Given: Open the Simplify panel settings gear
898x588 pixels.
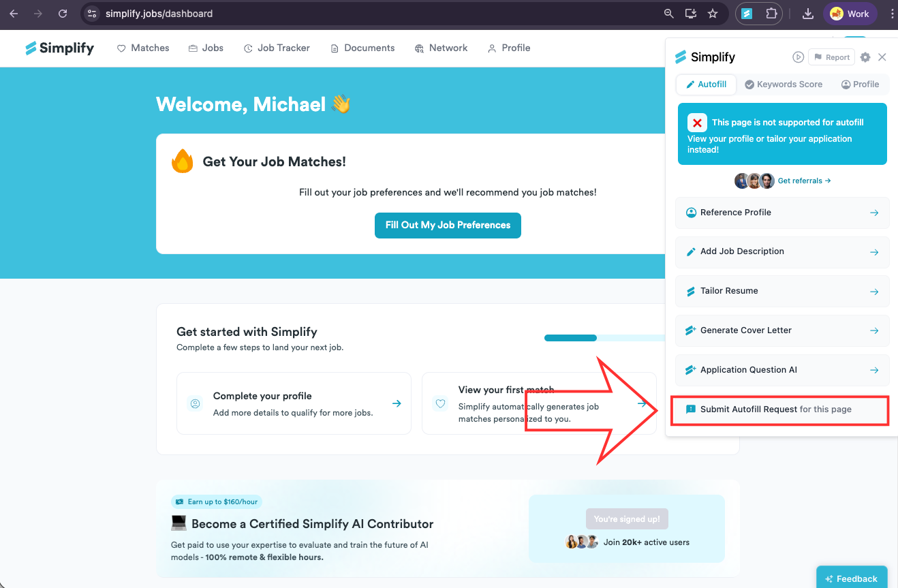Looking at the screenshot, I should (x=865, y=57).
